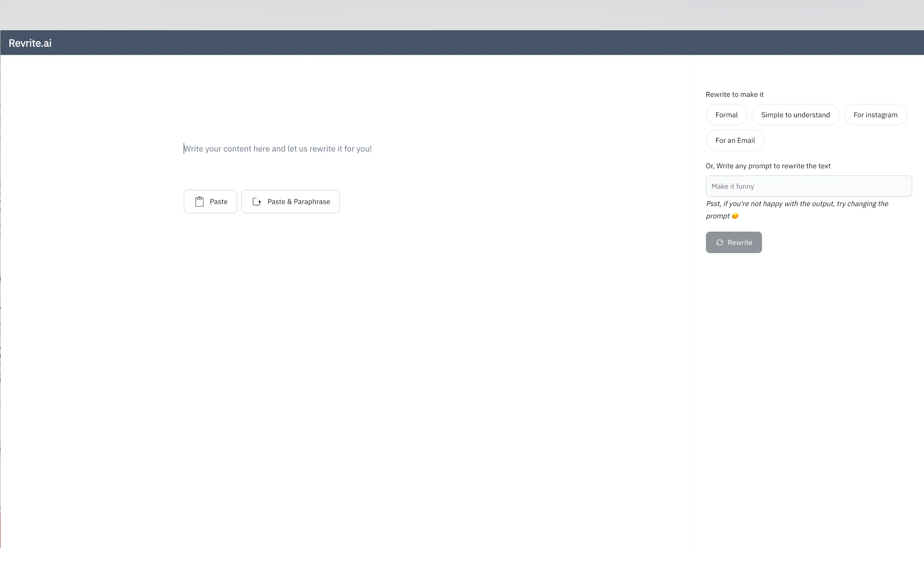Click empty area of dark header bar

pyautogui.click(x=458, y=43)
